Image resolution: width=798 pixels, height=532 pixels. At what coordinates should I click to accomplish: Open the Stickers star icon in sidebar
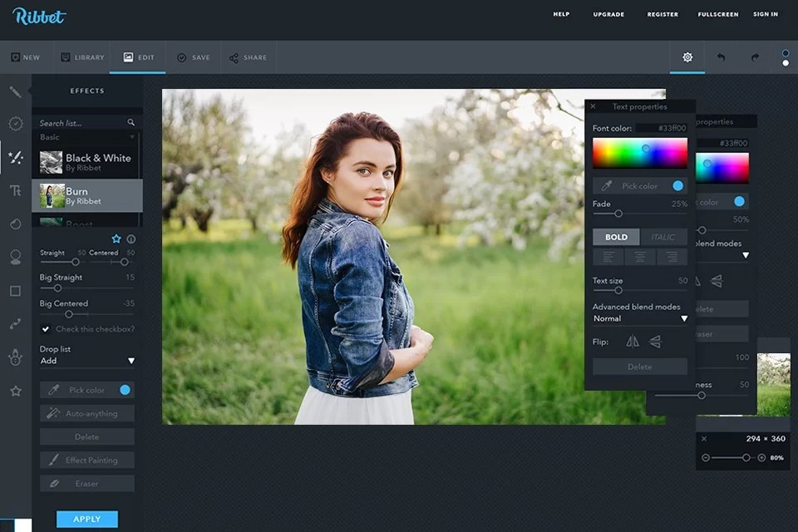coord(15,390)
